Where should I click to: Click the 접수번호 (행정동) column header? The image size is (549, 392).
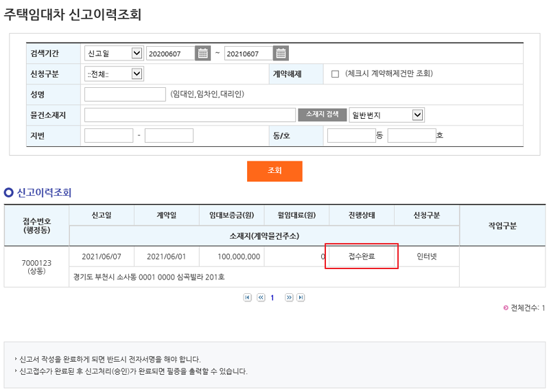coord(36,226)
